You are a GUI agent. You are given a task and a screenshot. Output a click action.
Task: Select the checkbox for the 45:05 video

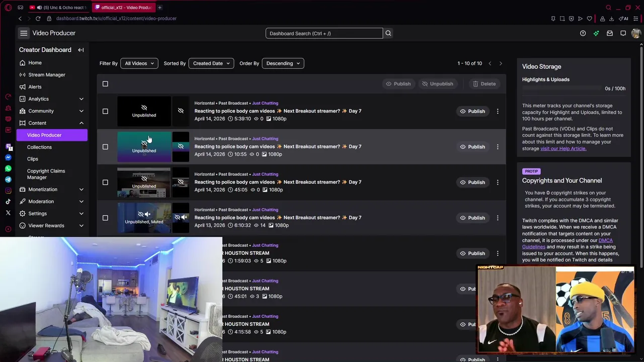click(105, 182)
